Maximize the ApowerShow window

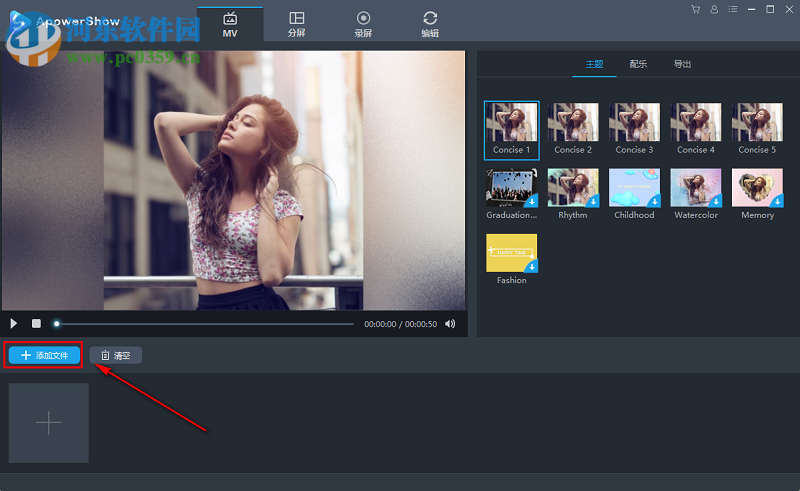[x=770, y=9]
